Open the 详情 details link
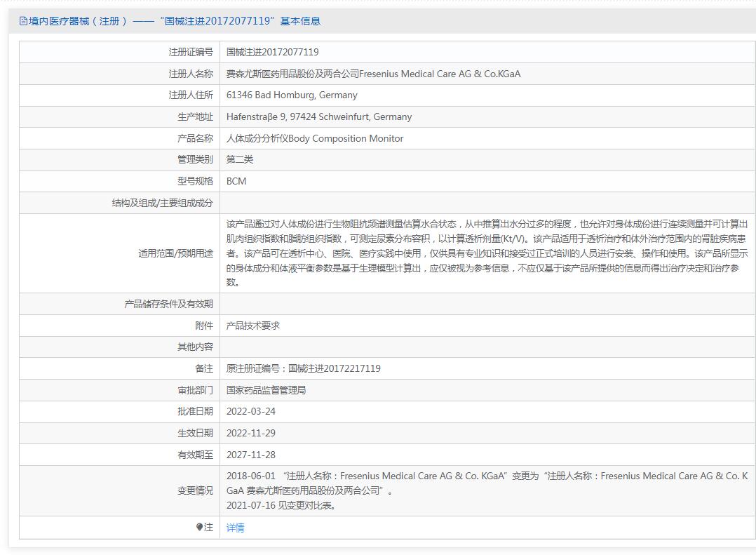The width and height of the screenshot is (756, 555). (236, 528)
